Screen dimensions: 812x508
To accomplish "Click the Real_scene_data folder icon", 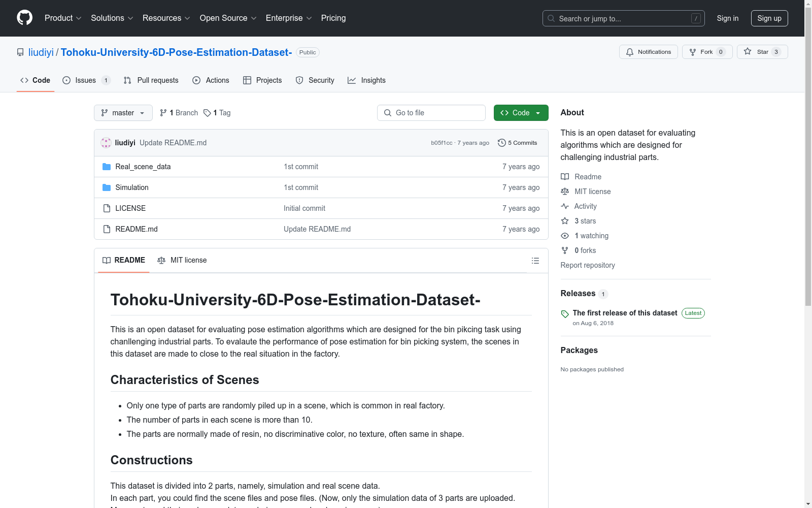I will pos(107,166).
